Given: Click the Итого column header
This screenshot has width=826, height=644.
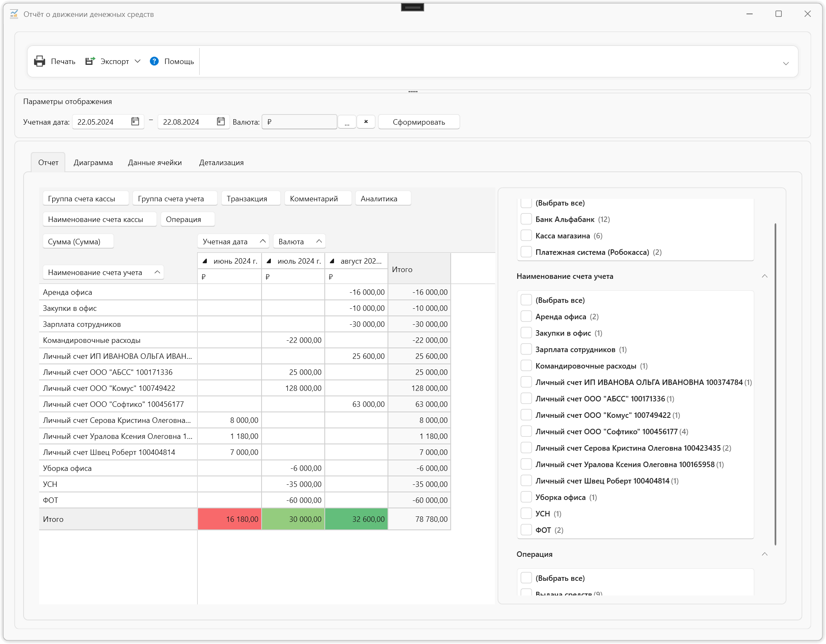Looking at the screenshot, I should click(x=419, y=269).
